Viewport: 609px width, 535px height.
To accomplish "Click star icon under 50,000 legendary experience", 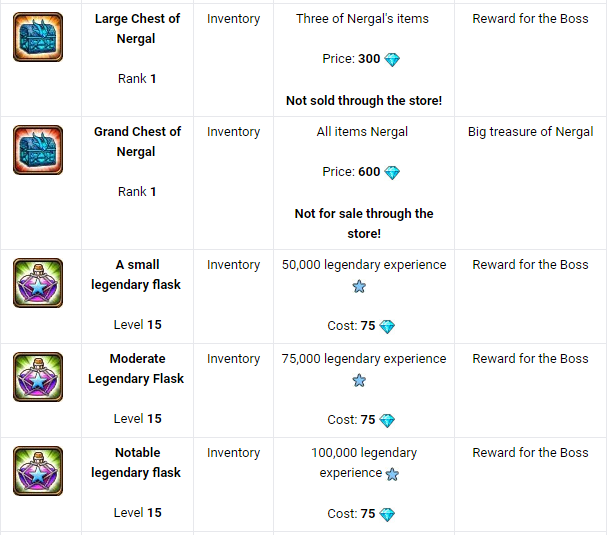I will (359, 286).
